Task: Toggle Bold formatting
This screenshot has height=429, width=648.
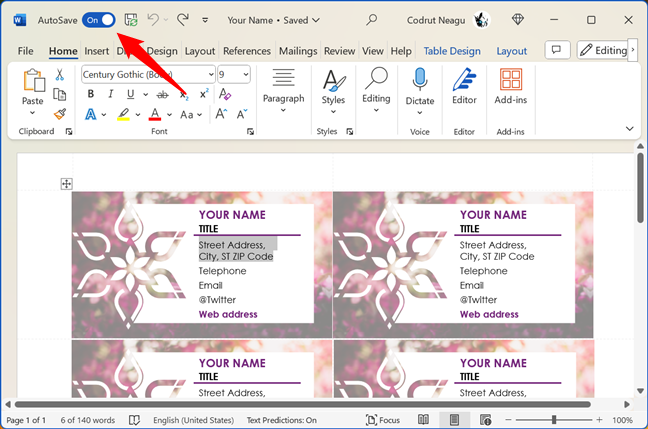Action: [x=91, y=94]
